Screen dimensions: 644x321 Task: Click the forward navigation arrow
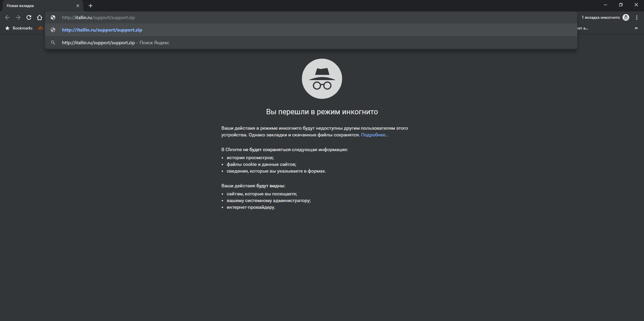(x=18, y=17)
